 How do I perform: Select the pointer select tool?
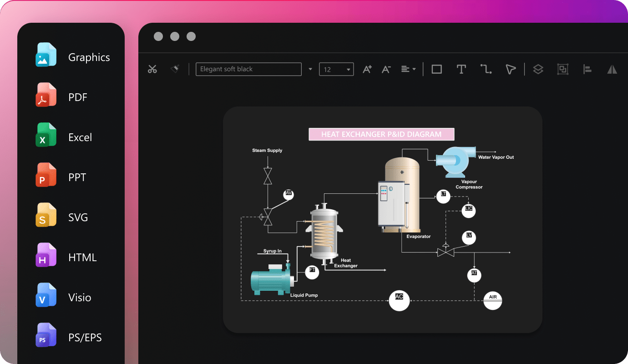510,69
